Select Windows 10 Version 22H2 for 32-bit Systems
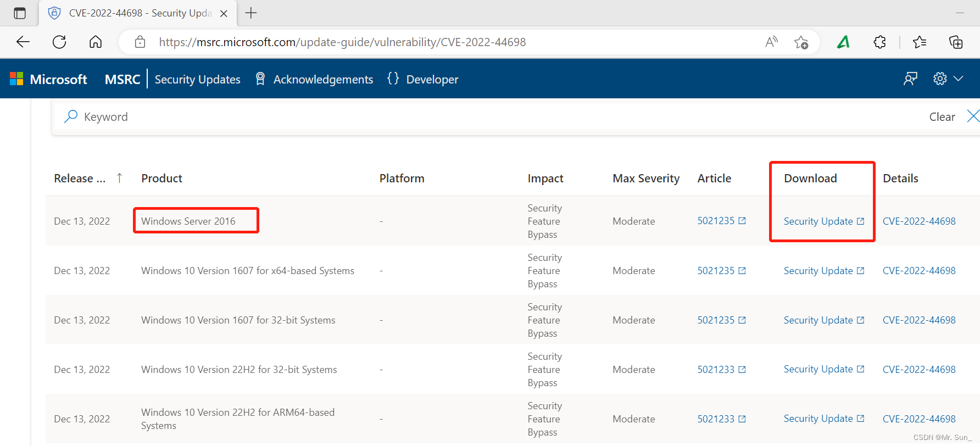 coord(239,369)
